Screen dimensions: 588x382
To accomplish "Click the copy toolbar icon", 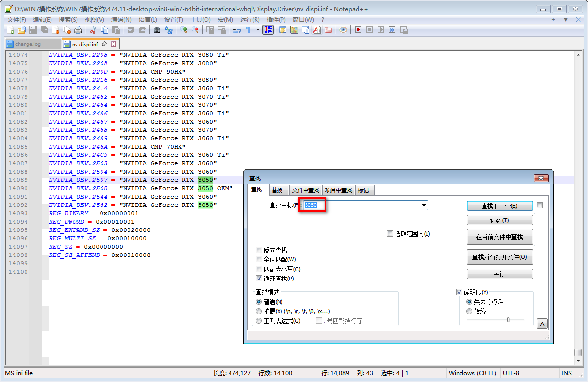I will pyautogui.click(x=104, y=30).
